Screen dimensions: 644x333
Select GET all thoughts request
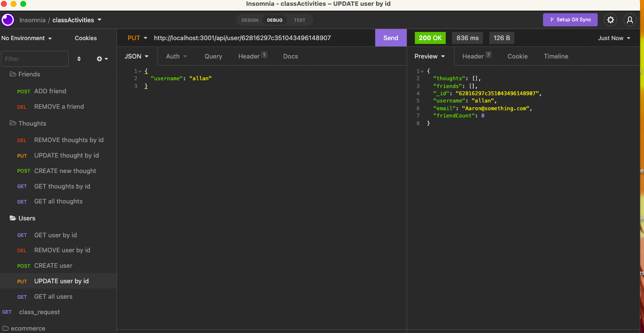point(58,201)
